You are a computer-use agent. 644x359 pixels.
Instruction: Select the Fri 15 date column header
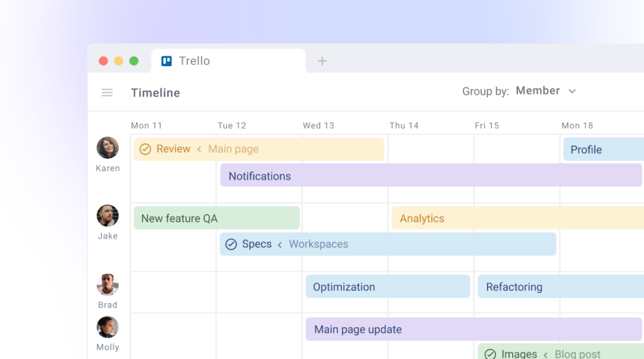487,125
